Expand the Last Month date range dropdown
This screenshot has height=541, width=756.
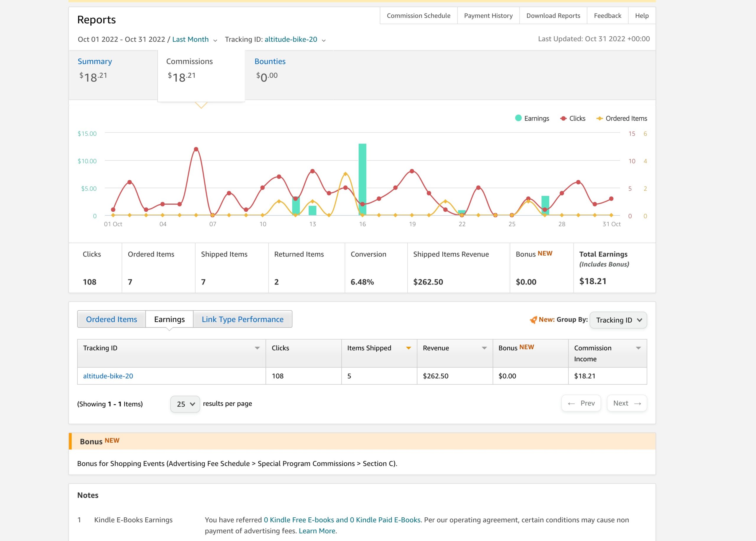(x=190, y=39)
